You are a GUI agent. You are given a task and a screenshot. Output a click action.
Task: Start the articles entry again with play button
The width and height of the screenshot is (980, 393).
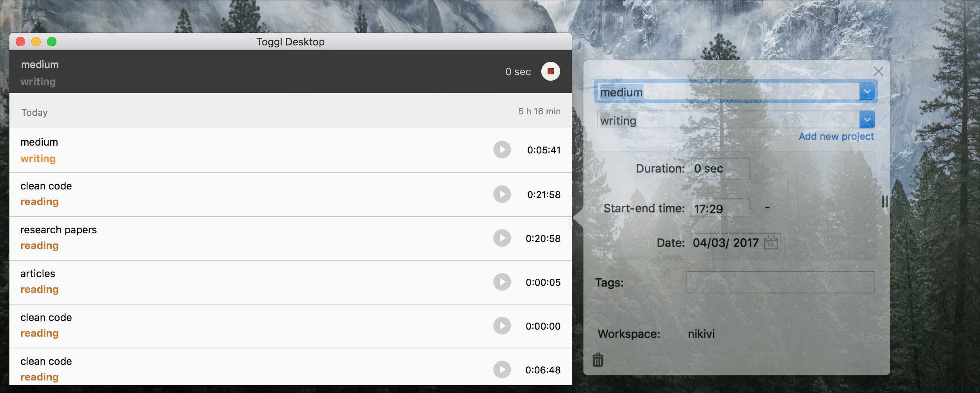click(502, 282)
